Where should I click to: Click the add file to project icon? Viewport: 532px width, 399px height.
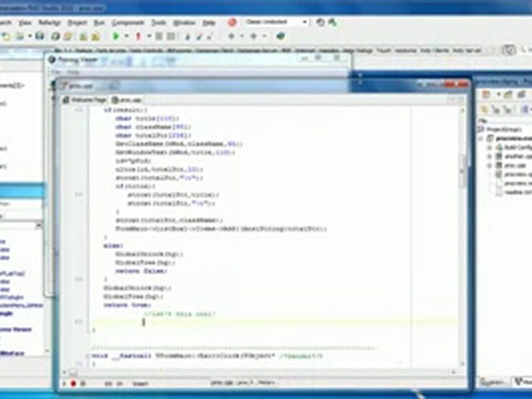83,37
